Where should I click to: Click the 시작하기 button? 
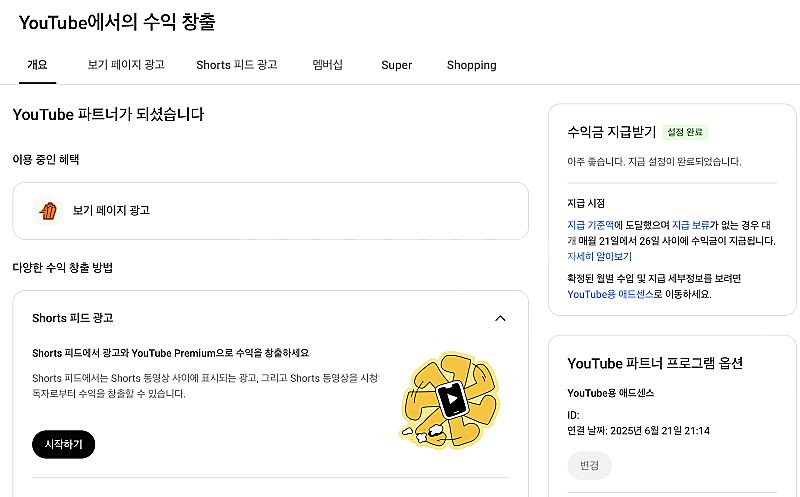click(x=63, y=444)
